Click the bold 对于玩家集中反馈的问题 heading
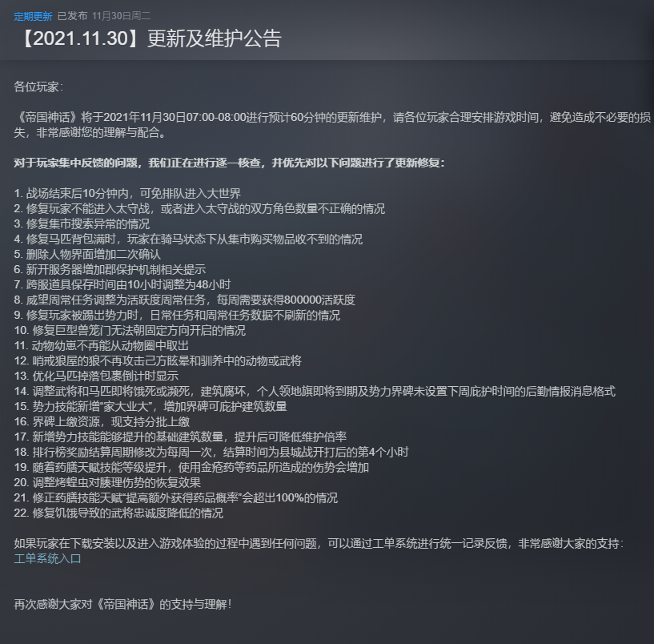 (x=229, y=163)
